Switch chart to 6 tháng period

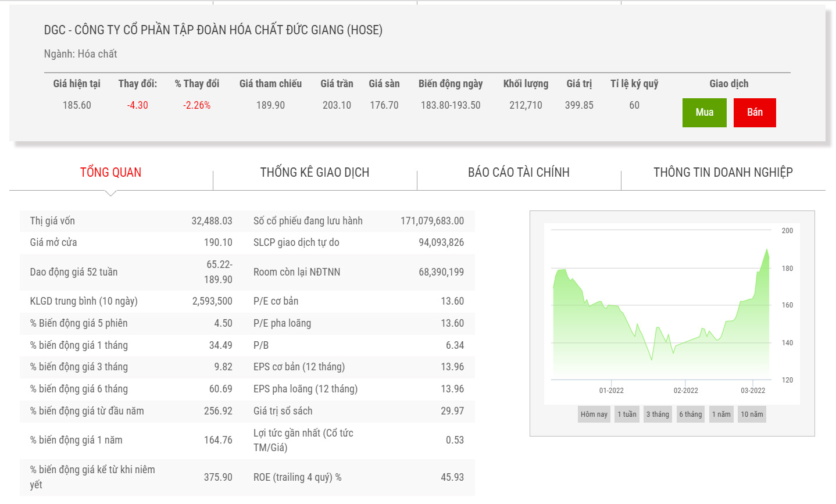[x=690, y=414]
